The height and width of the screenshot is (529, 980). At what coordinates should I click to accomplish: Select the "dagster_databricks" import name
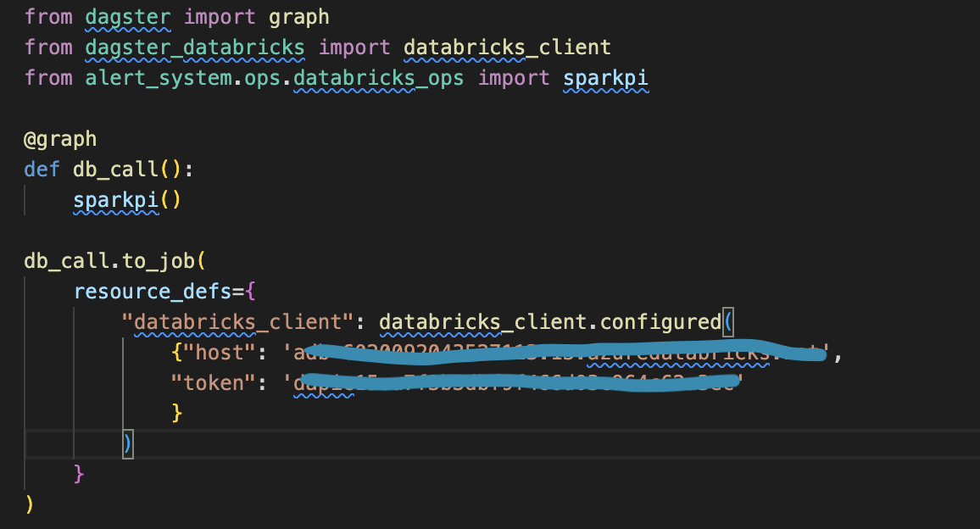click(x=193, y=47)
